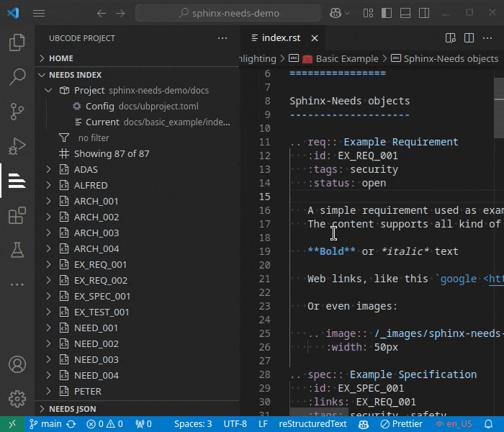Screen dimensions: 504x432
Task: Expand the ALFRED need
Action: (x=48, y=185)
